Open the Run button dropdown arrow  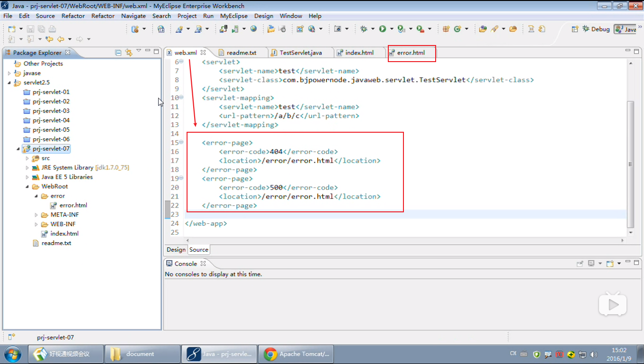tap(391, 29)
